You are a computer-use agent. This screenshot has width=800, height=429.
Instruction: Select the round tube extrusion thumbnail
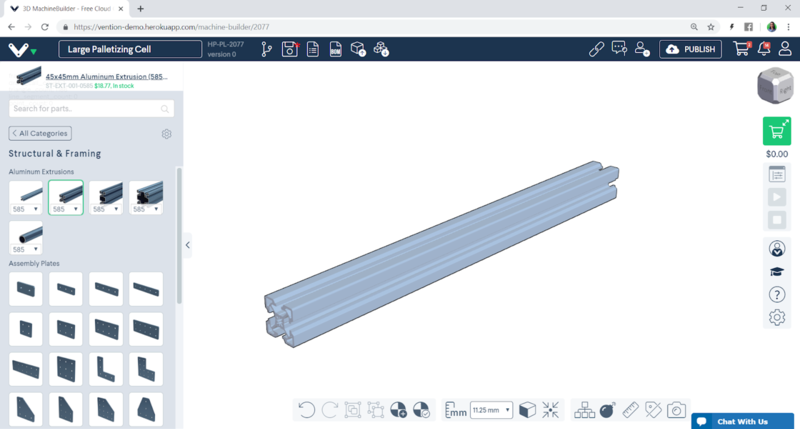(x=26, y=234)
